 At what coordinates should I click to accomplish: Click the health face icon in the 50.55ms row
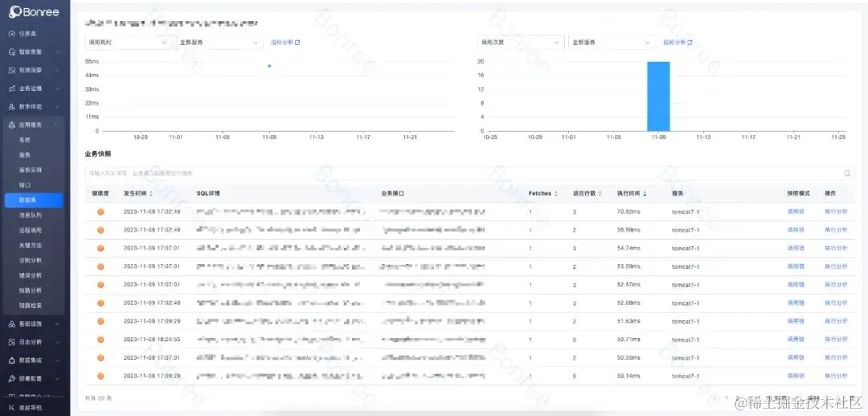click(x=100, y=358)
